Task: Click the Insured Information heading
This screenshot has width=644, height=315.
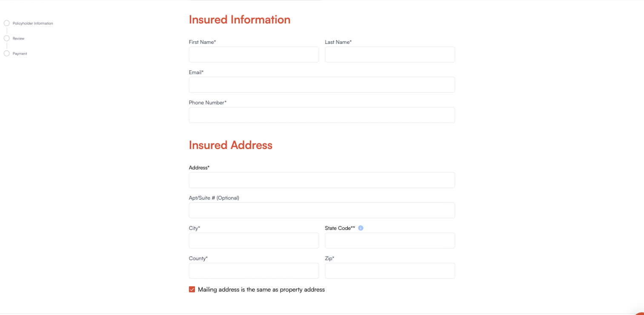Action: click(x=240, y=19)
